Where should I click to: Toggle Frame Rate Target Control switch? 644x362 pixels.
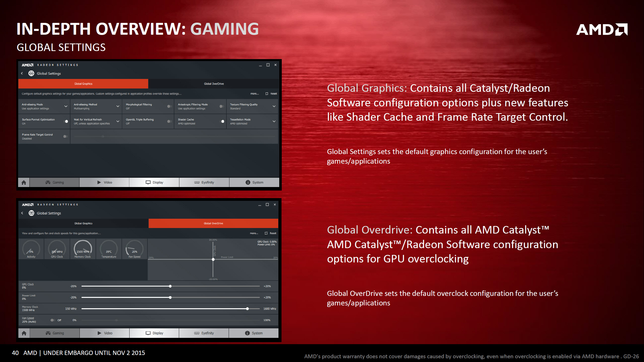point(65,137)
